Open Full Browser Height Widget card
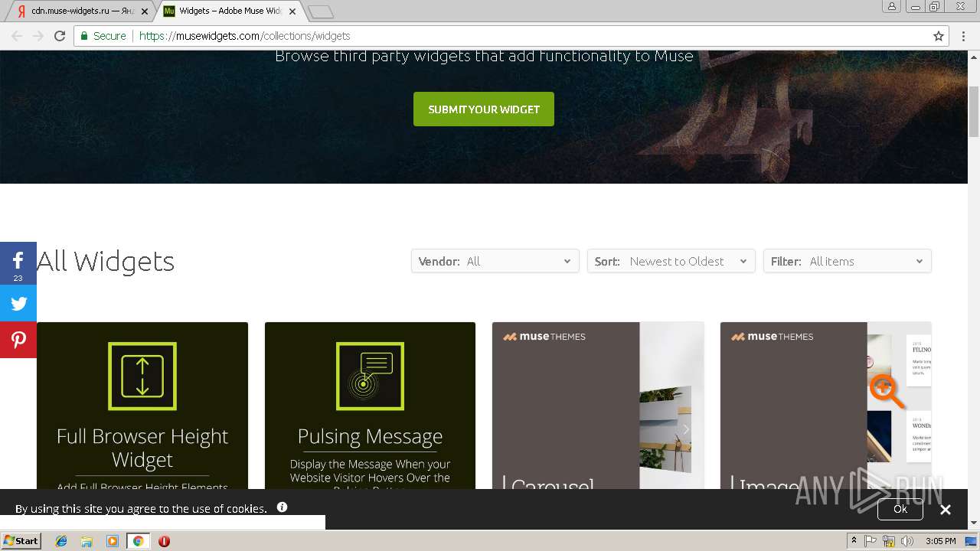 click(142, 406)
